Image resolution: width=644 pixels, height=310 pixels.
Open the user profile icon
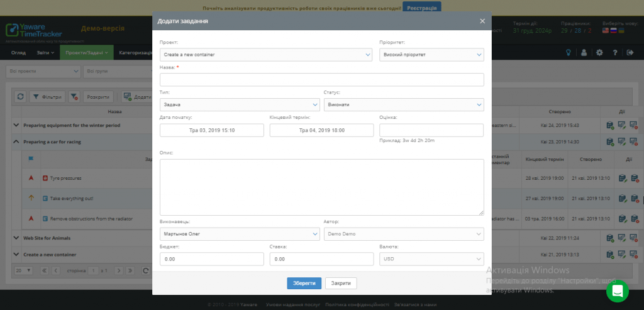click(584, 53)
